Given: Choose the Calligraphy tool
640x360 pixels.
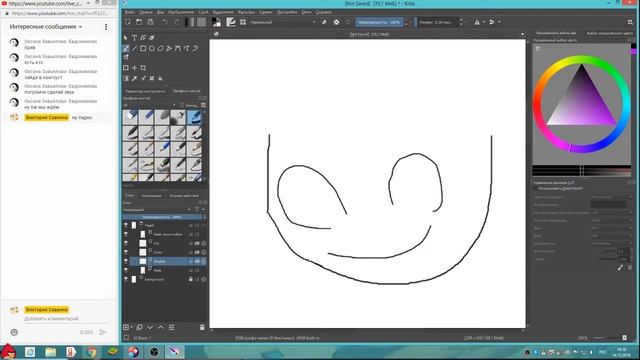Looking at the screenshot, I should [x=152, y=38].
